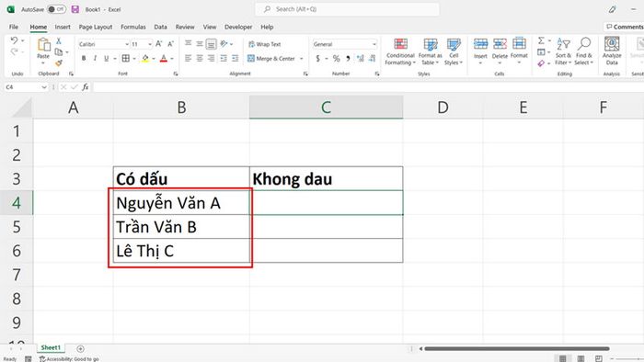Toggle align left

coord(188,59)
